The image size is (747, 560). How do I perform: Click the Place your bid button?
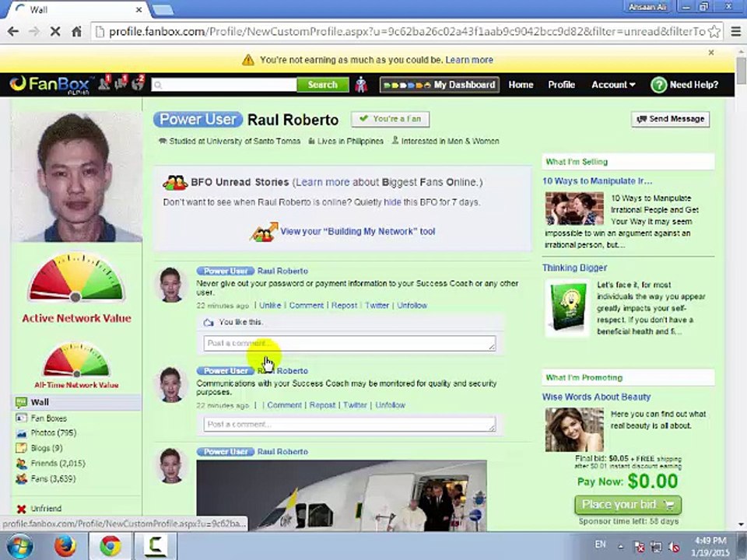(628, 505)
